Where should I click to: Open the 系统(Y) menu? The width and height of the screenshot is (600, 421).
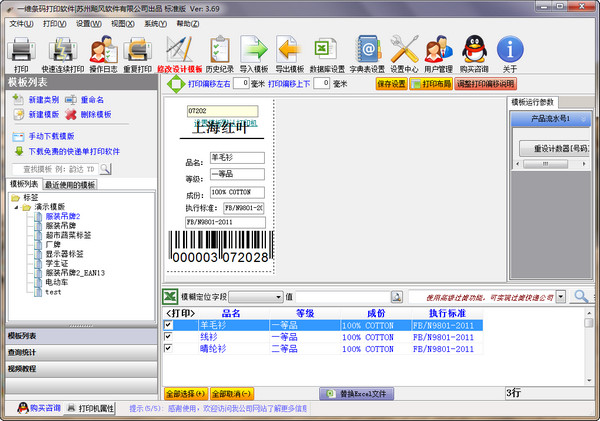click(155, 24)
